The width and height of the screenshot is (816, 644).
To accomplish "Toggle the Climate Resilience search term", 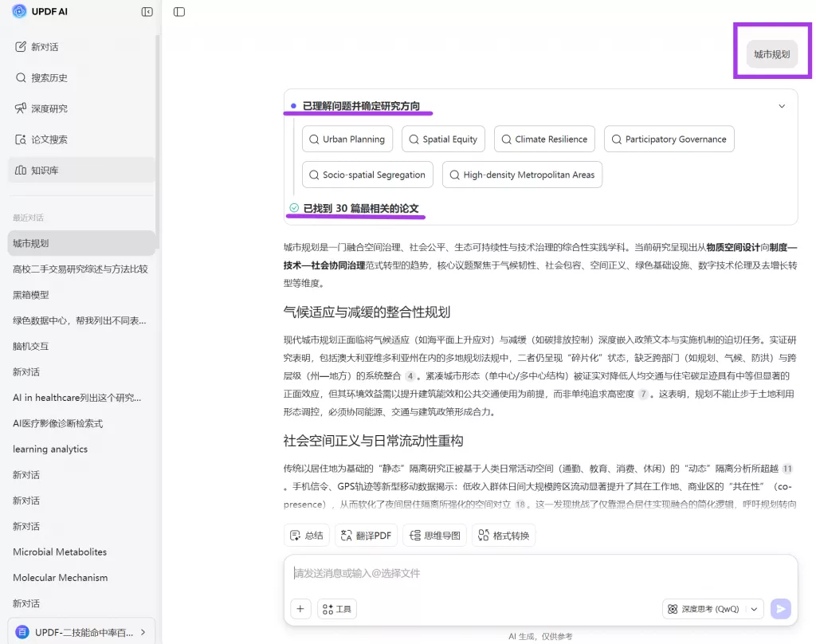I will click(x=544, y=139).
